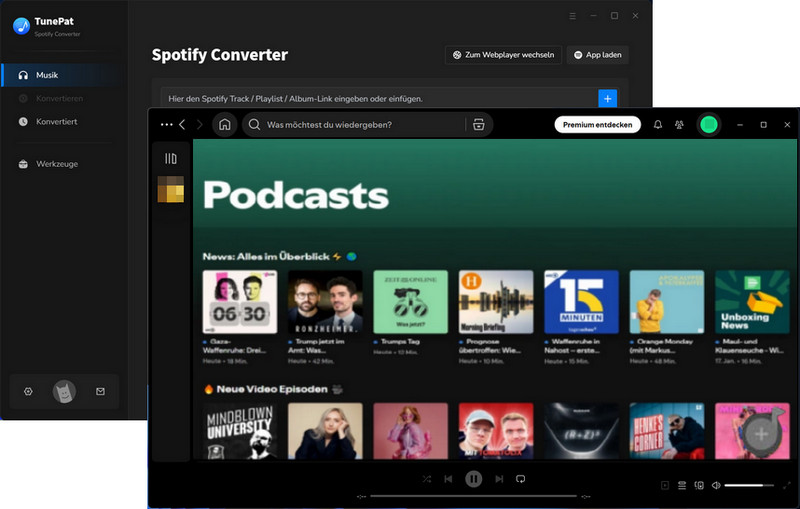Click Zum Webplayer wechseln button
Screen dimensions: 800x509
pyautogui.click(x=503, y=55)
